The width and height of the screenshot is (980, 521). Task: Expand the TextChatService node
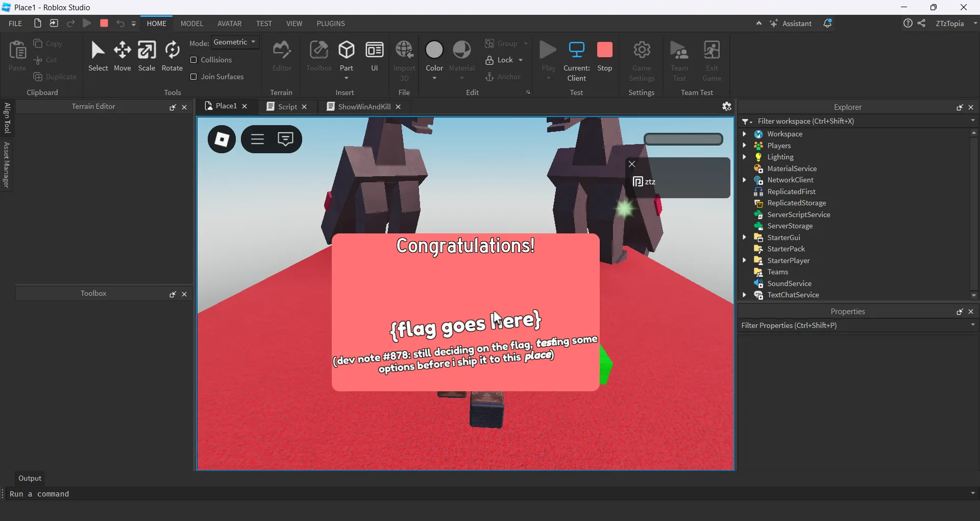tap(744, 295)
